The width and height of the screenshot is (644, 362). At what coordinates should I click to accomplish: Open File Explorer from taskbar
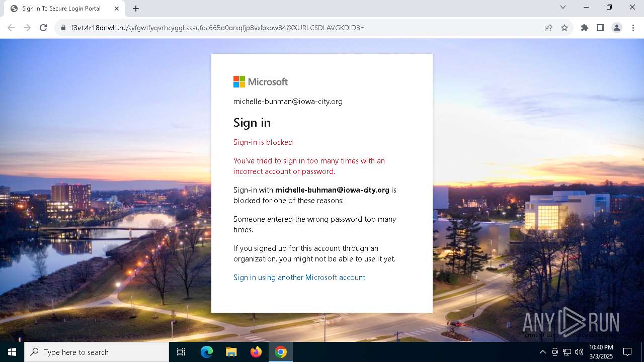click(231, 352)
